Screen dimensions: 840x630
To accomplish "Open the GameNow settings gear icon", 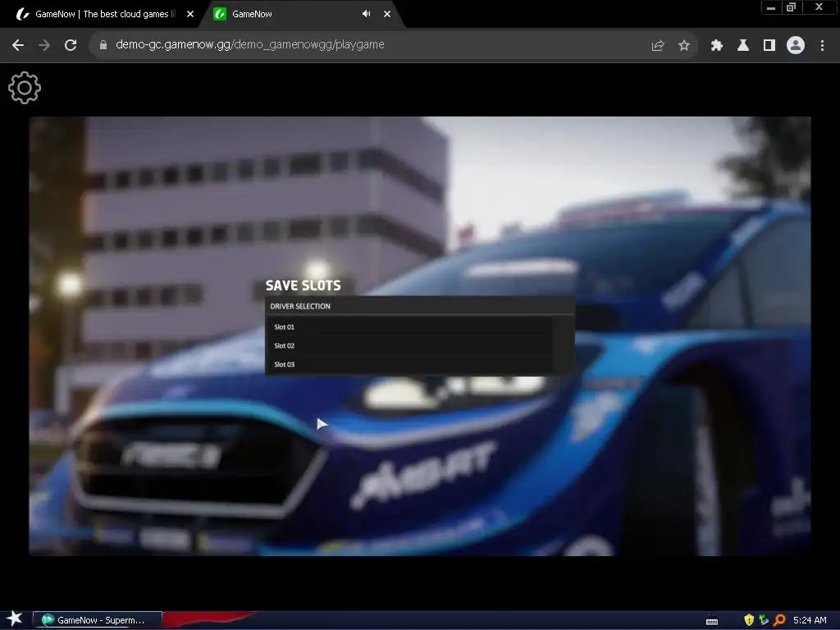I will pyautogui.click(x=24, y=87).
